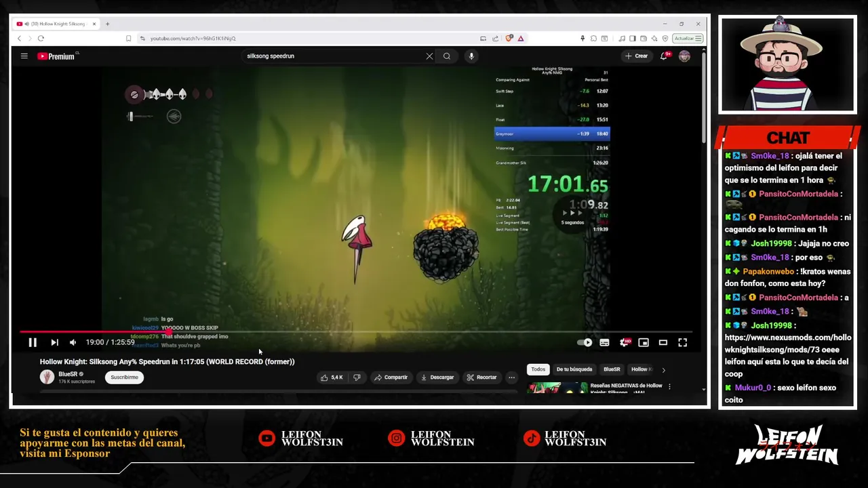
Task: Click the 'silksong speedrun' search field
Action: click(x=332, y=56)
